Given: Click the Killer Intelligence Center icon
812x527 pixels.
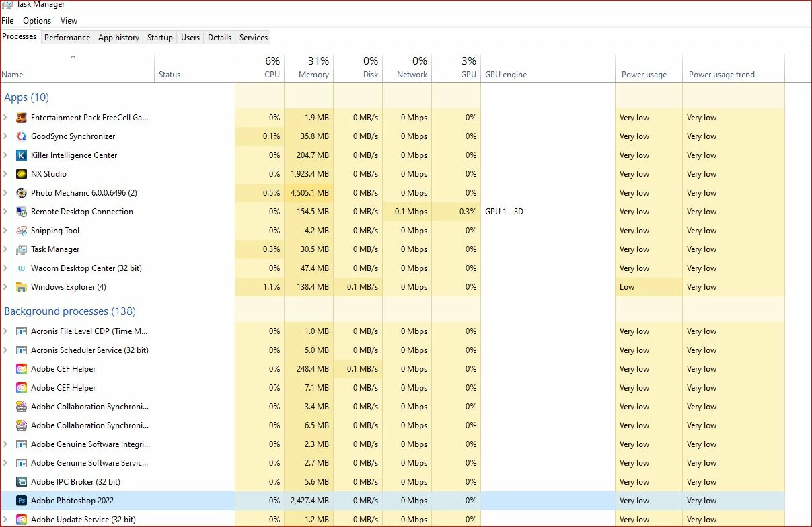Looking at the screenshot, I should coord(21,155).
